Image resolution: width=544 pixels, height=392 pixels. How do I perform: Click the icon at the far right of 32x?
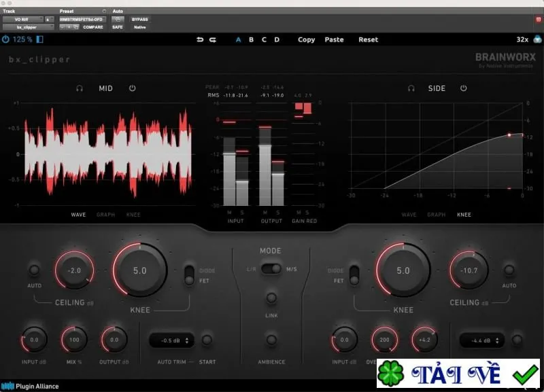point(537,39)
